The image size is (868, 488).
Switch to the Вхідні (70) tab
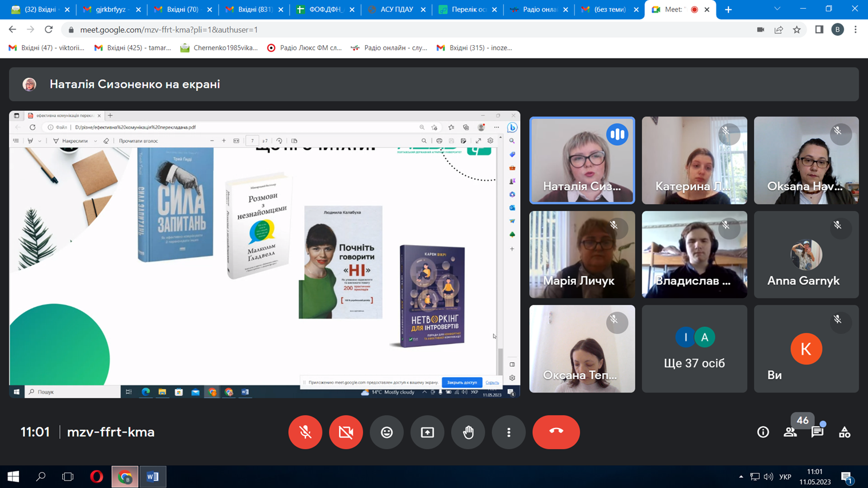(x=183, y=10)
